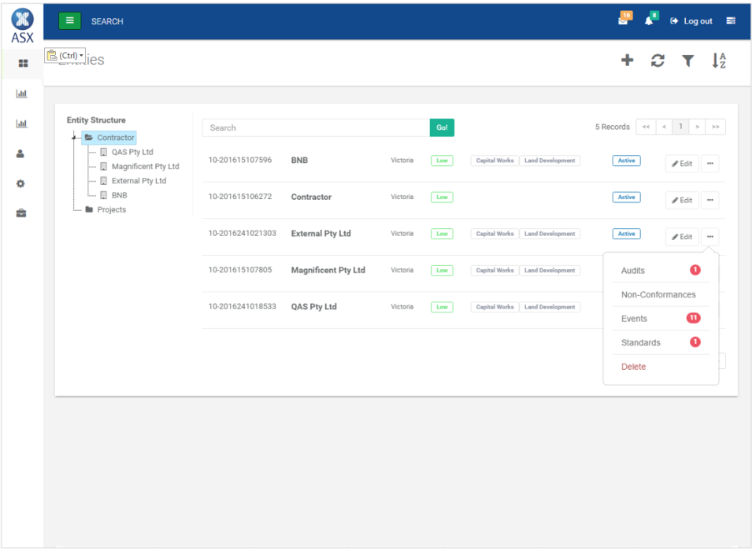This screenshot has height=554, width=756.
Task: Open the paste options Ctrl dropdown
Action: (65, 55)
